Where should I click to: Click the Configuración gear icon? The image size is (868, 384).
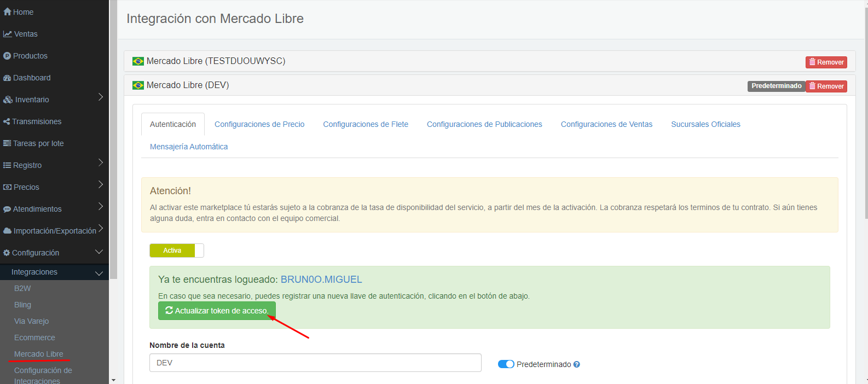(7, 253)
